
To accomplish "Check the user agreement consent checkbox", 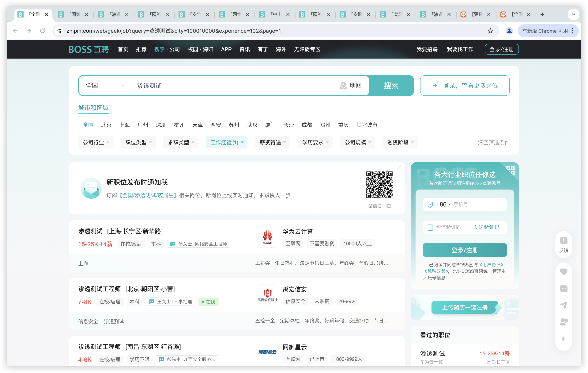I will coord(425,265).
